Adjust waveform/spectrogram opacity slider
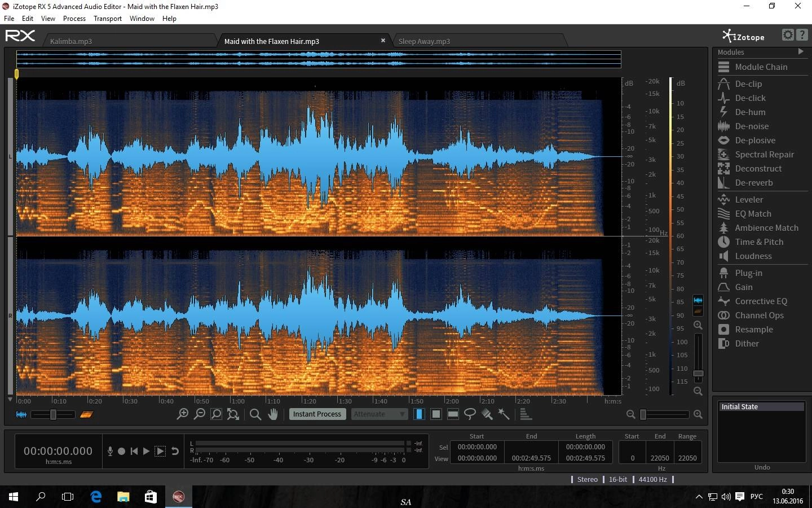The height and width of the screenshot is (508, 812). pyautogui.click(x=53, y=414)
